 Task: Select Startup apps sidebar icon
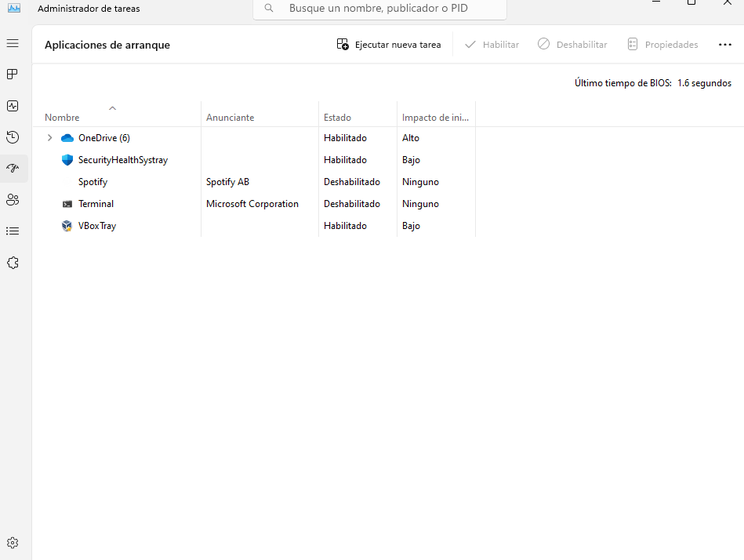pos(13,169)
